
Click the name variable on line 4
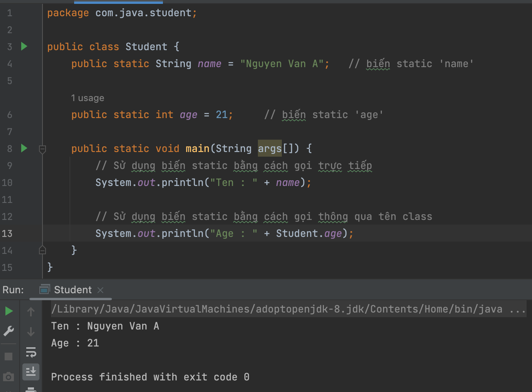click(x=209, y=64)
